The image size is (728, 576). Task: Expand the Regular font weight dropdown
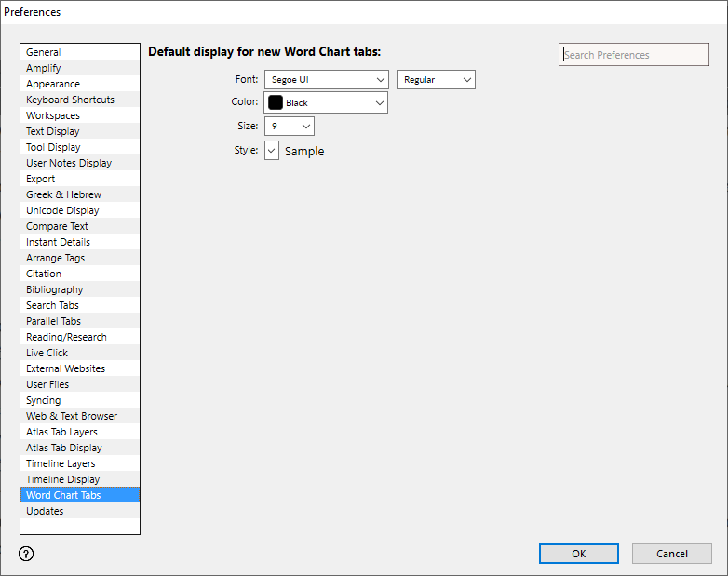pyautogui.click(x=436, y=80)
